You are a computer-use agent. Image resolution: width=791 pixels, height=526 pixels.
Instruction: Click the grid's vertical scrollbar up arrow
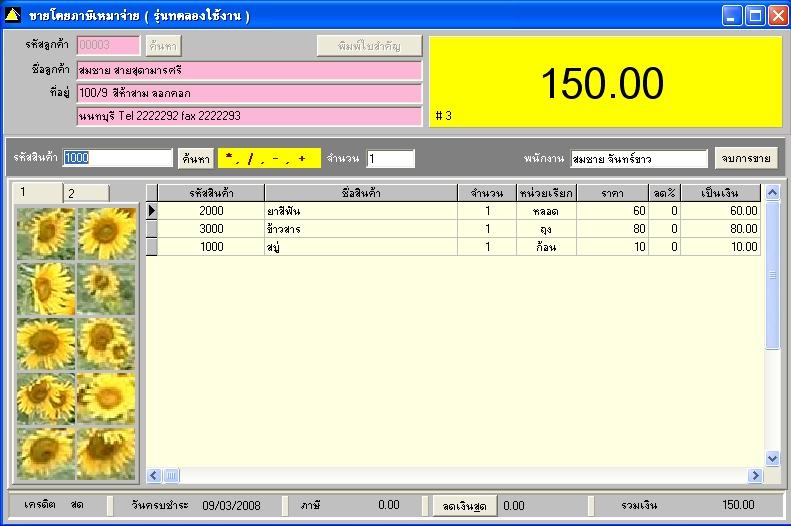(x=772, y=192)
